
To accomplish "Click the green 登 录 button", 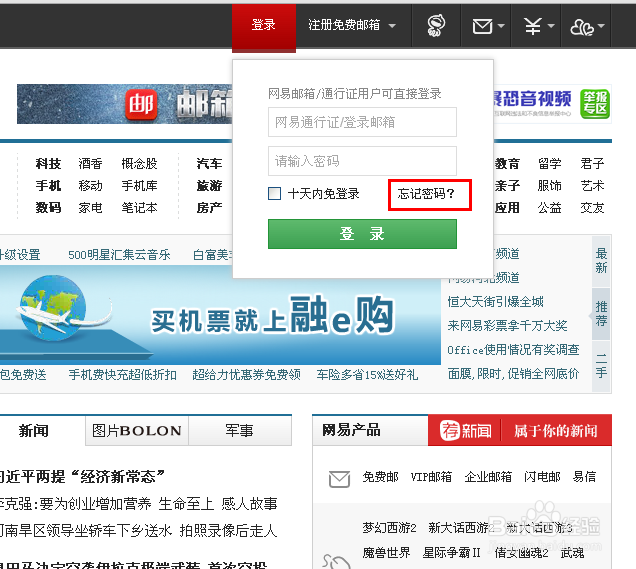I will coord(362,234).
